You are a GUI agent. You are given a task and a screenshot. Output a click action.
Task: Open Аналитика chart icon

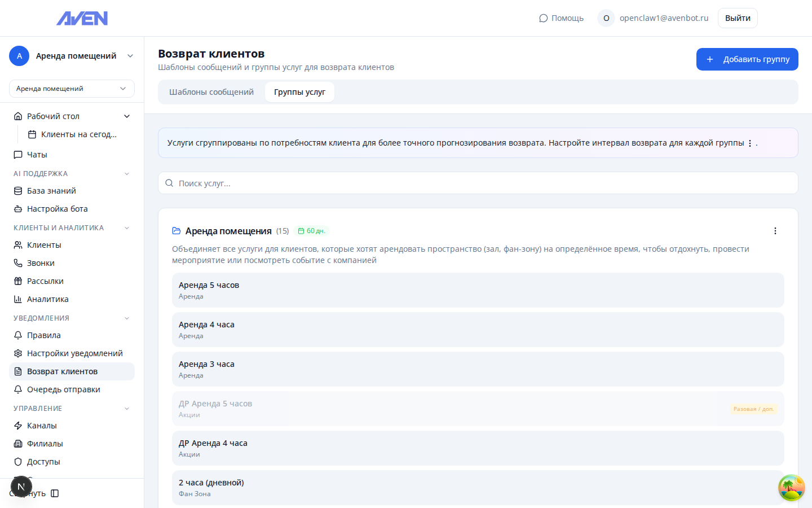[18, 299]
